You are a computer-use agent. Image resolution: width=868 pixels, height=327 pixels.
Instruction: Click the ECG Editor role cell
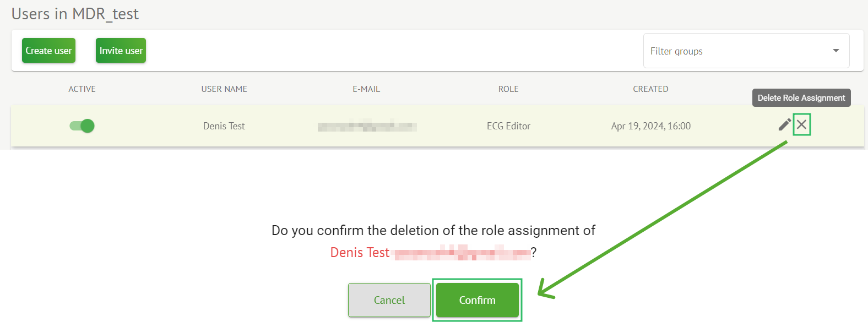[508, 126]
